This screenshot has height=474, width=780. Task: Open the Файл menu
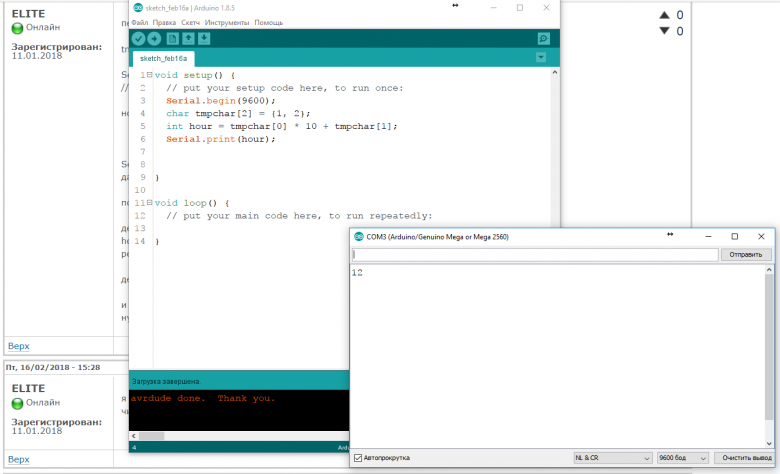pyautogui.click(x=140, y=22)
